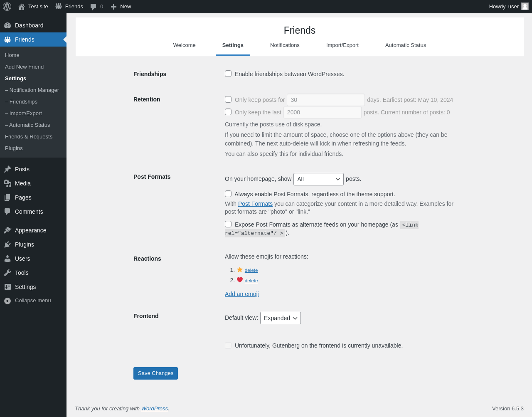Click the Media icon in sidebar
532x417 pixels.
7,183
